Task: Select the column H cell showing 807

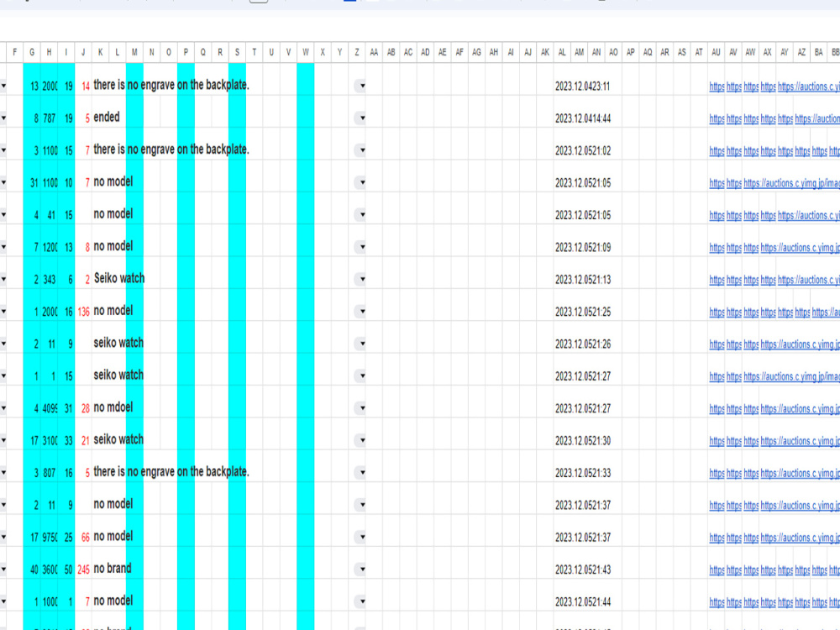Action: [x=50, y=472]
